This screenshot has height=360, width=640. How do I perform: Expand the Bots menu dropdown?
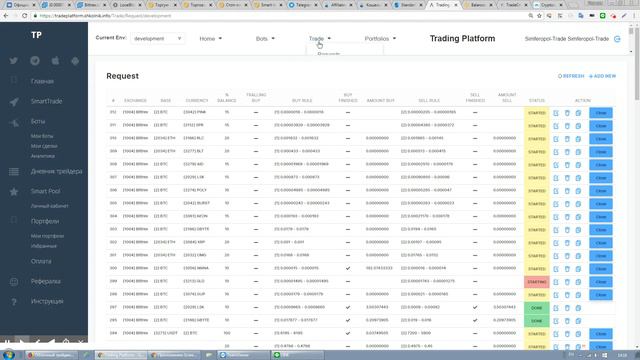point(265,38)
